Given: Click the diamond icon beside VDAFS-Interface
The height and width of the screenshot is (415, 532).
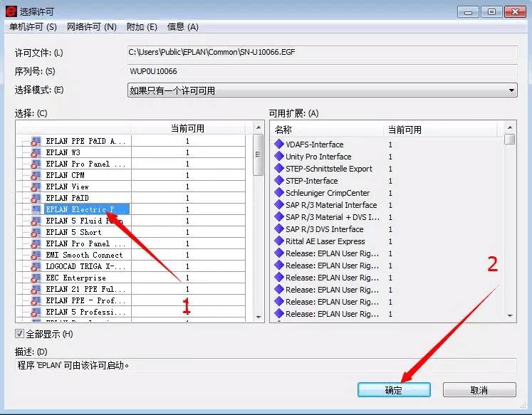Looking at the screenshot, I should click(x=279, y=144).
